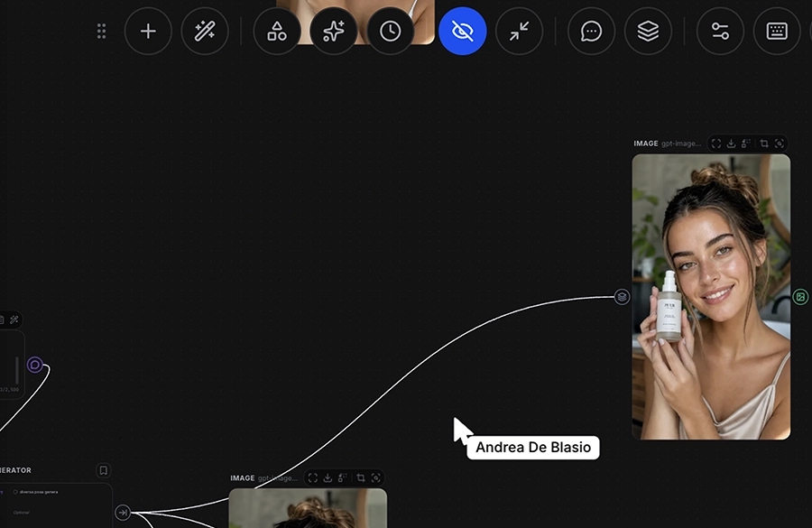Click focus-scan icon on bottom image node
This screenshot has height=528, width=812.
pyautogui.click(x=376, y=477)
